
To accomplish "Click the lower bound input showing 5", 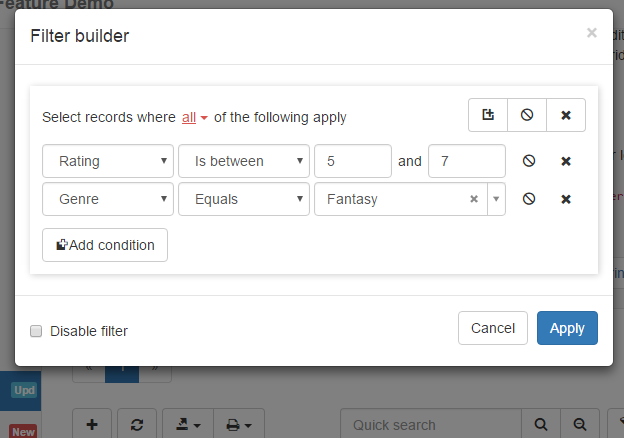I will pyautogui.click(x=352, y=161).
